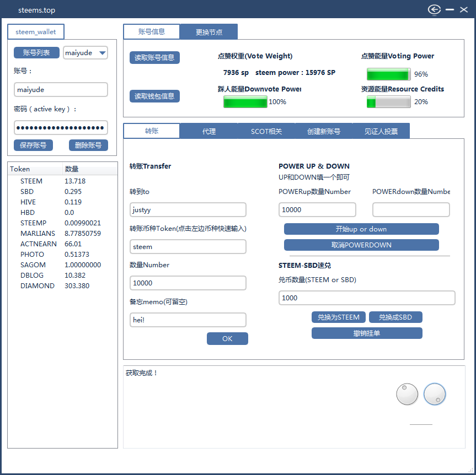The height and width of the screenshot is (475, 476).
Task: Focus the empty POWERdown数量 field
Action: pyautogui.click(x=411, y=209)
